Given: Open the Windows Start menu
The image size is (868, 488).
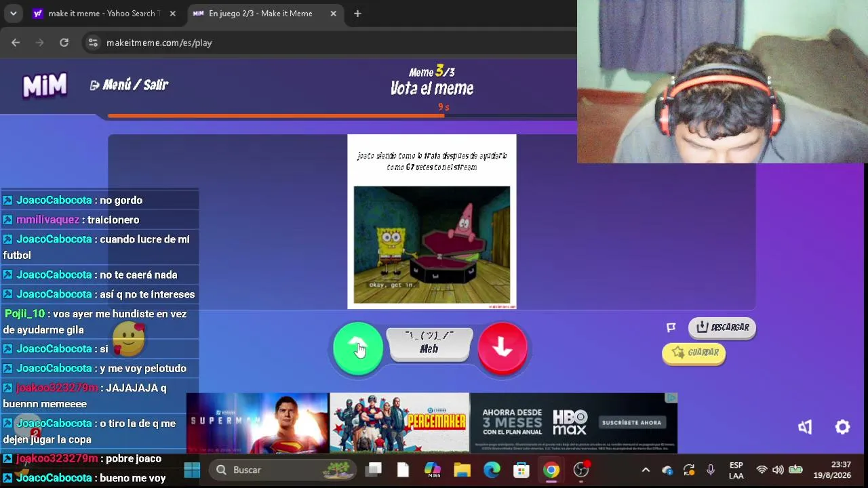Looking at the screenshot, I should click(192, 470).
